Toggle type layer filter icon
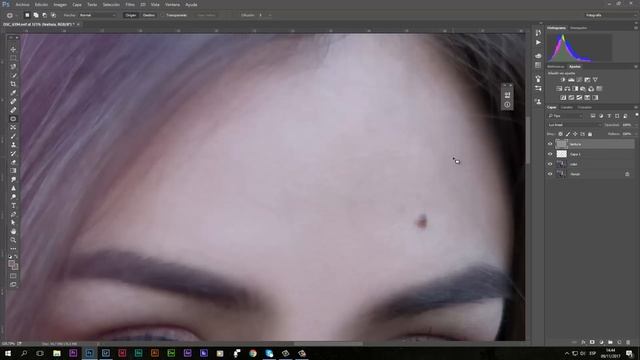Image resolution: width=640 pixels, height=360 pixels. point(609,116)
